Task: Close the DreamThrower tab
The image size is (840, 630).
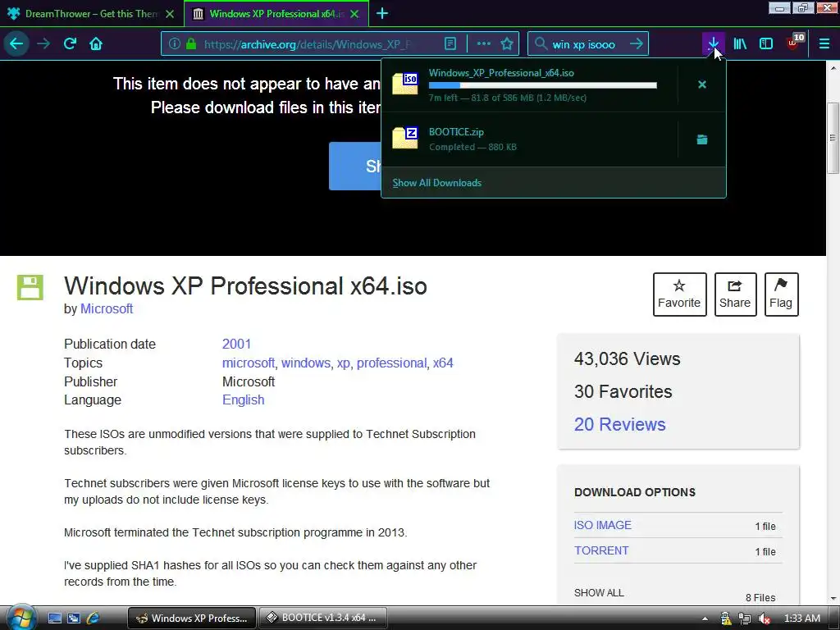Action: (170, 14)
